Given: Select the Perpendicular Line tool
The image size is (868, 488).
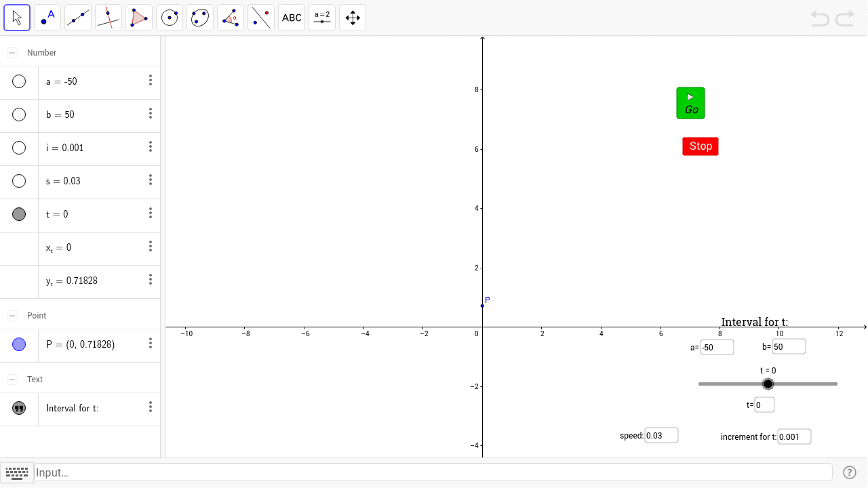Looking at the screenshot, I should tap(108, 18).
